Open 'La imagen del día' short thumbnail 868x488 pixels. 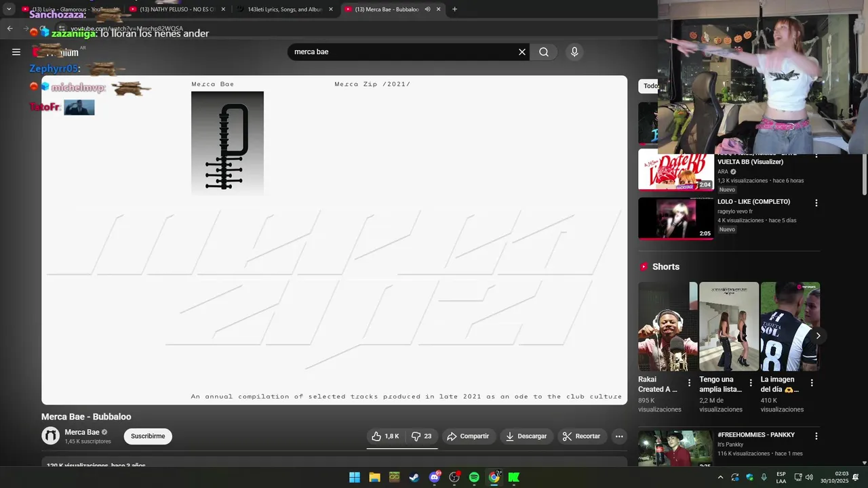pos(790,327)
